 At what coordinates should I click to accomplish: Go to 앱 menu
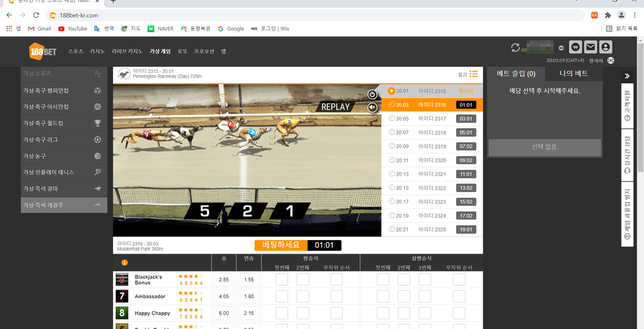(x=223, y=51)
